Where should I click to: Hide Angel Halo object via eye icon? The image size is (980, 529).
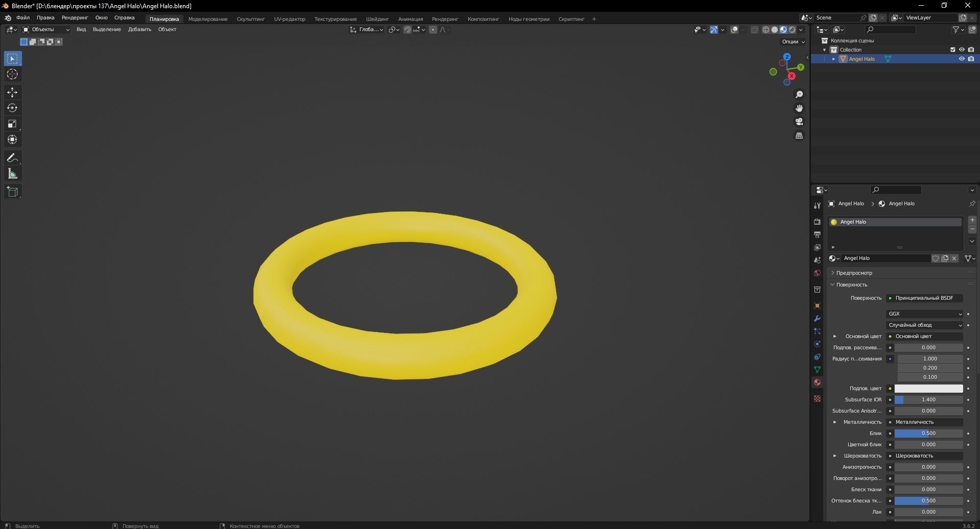962,59
